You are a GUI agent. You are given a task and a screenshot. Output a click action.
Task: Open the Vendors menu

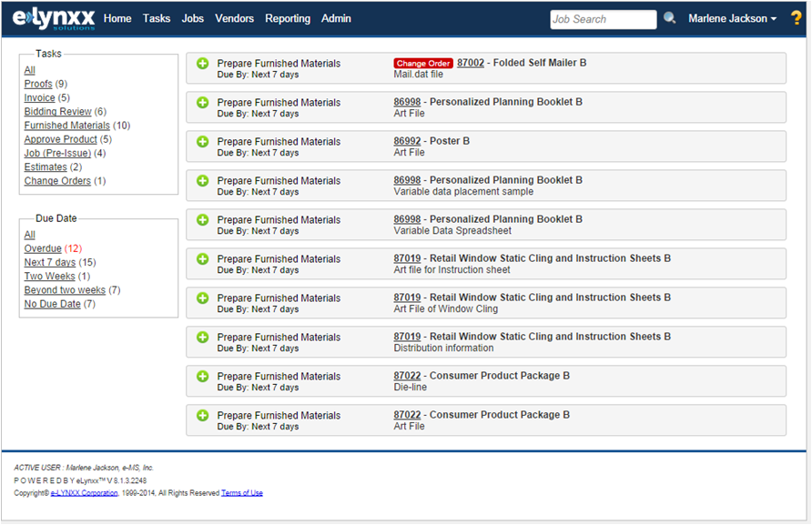click(234, 19)
